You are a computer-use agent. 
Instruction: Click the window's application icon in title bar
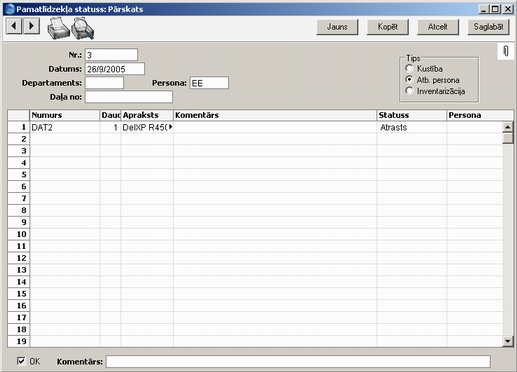(10, 9)
